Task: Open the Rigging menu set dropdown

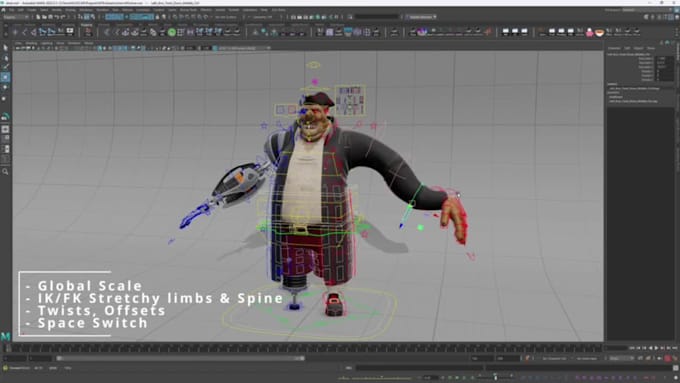Action: (x=16, y=17)
